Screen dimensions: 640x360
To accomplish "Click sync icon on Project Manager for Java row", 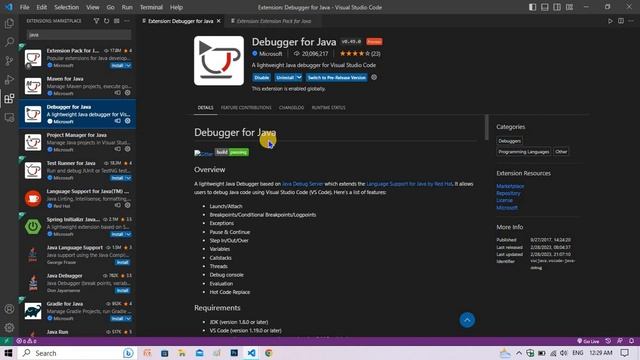I will coord(118,149).
